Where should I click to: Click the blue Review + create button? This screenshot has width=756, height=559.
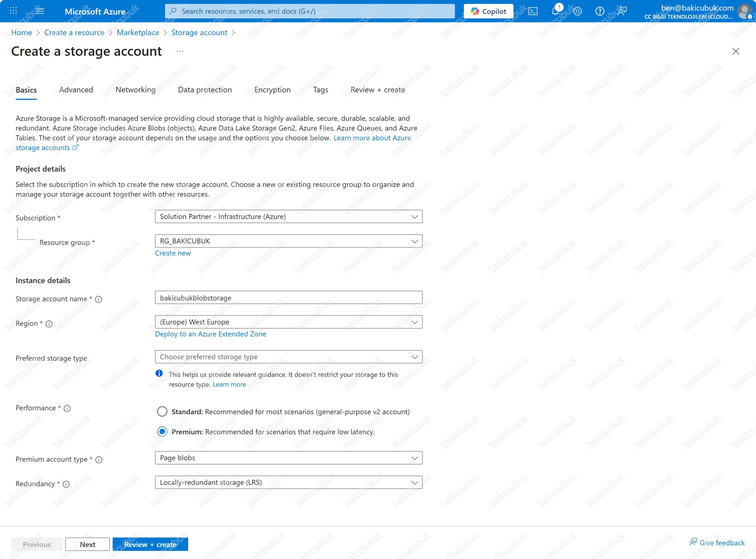(x=150, y=544)
